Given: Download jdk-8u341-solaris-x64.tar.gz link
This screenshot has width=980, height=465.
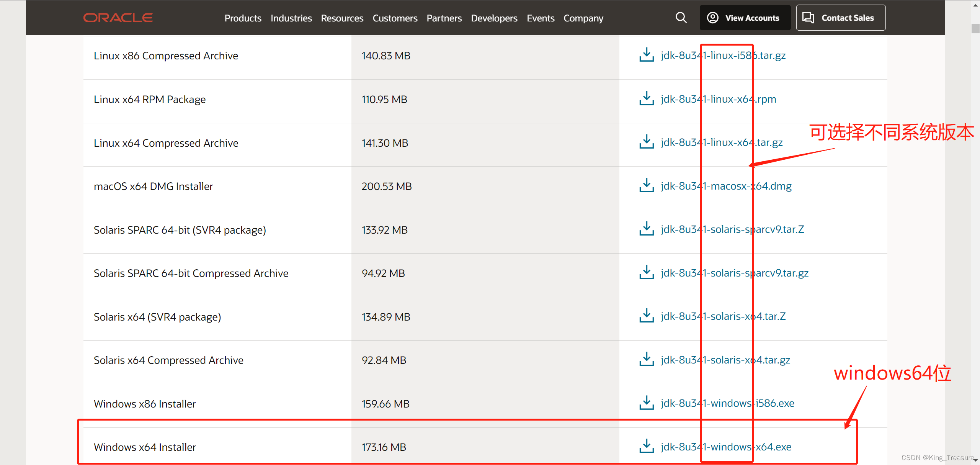Looking at the screenshot, I should [x=725, y=360].
